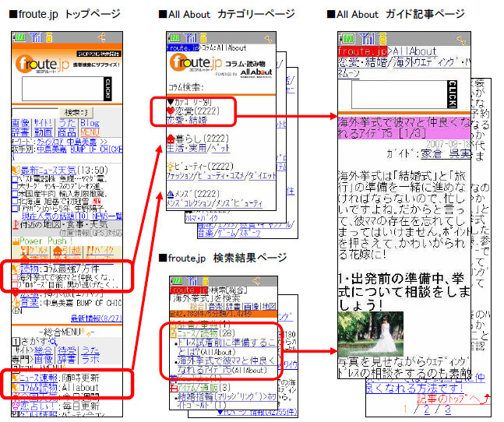
Task: Open froute.jp breadcrumb on guide article page
Action: (362, 51)
